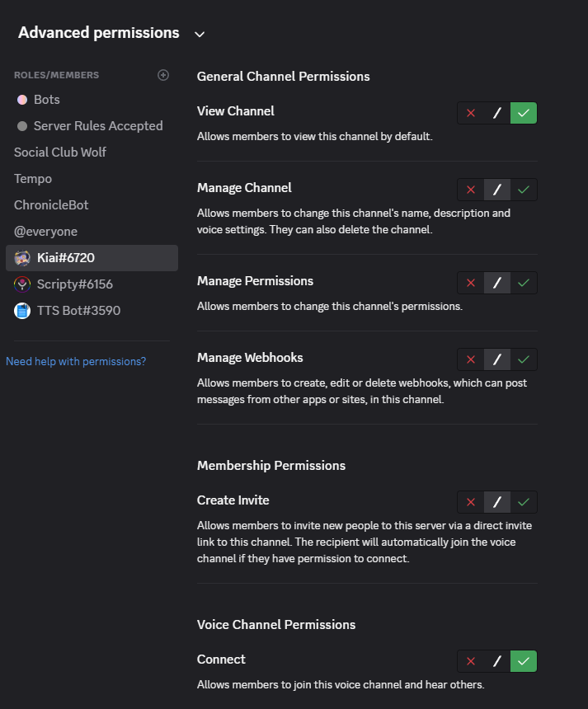This screenshot has height=709, width=588.
Task: Allow Manage Webhooks with green checkmark
Action: (524, 359)
